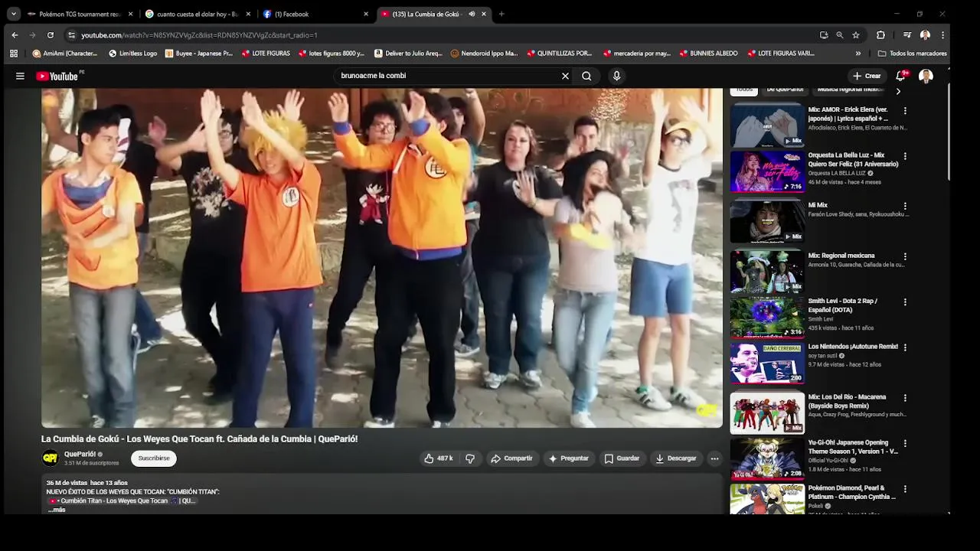This screenshot has width=980, height=551.
Task: View site information icon in address bar
Action: pos(71,35)
